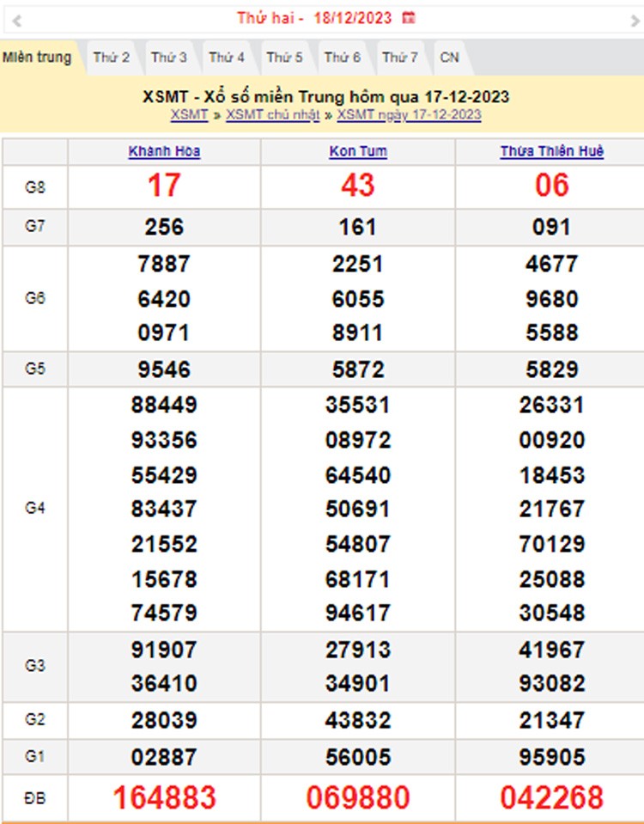Open the XSMT chủ nhật link
The image size is (644, 824).
click(272, 114)
